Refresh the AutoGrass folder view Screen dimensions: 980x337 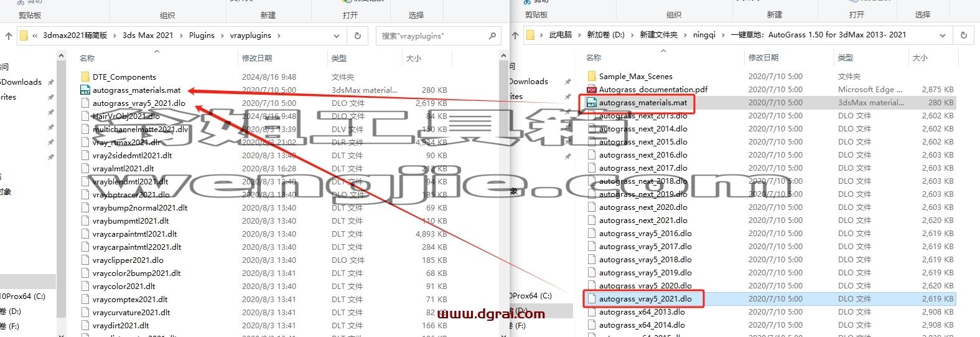pos(964,36)
